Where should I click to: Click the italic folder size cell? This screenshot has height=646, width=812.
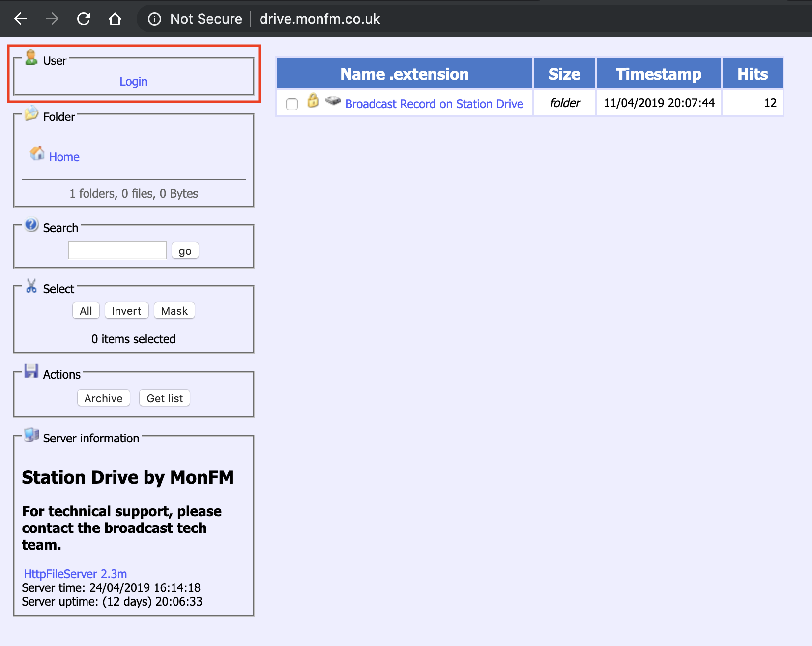565,103
